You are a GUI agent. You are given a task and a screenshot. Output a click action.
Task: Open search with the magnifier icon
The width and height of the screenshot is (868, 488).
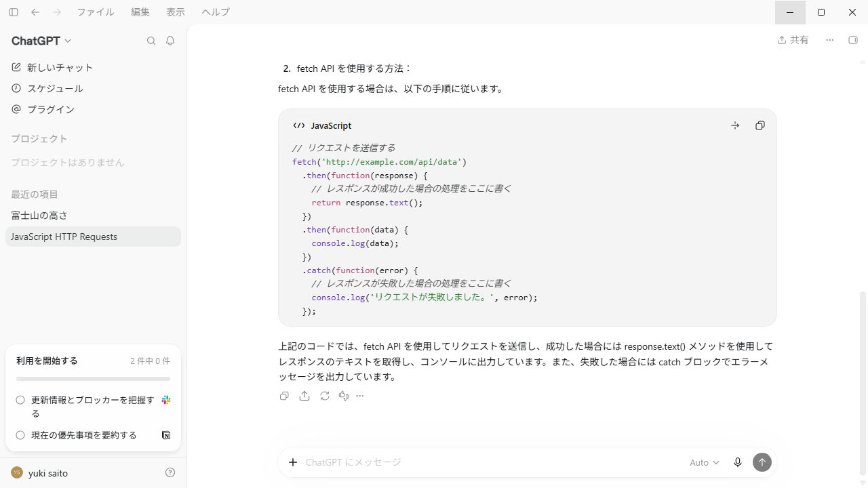click(151, 41)
